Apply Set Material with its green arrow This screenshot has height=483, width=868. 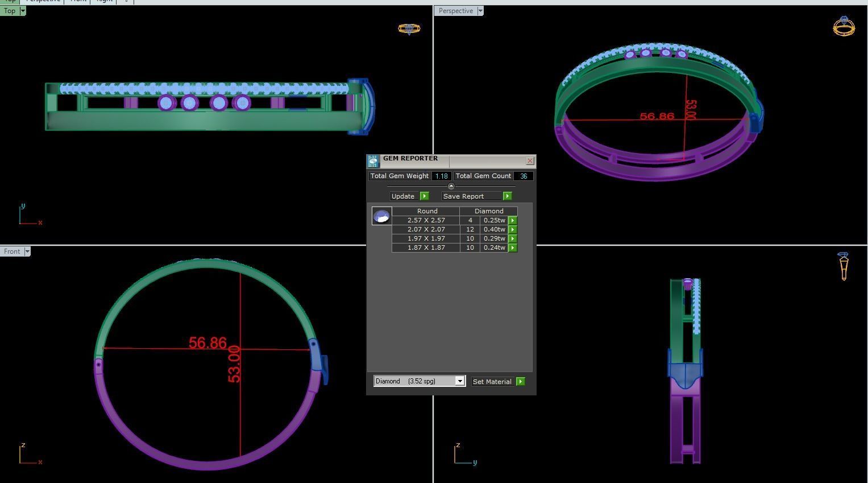point(520,382)
